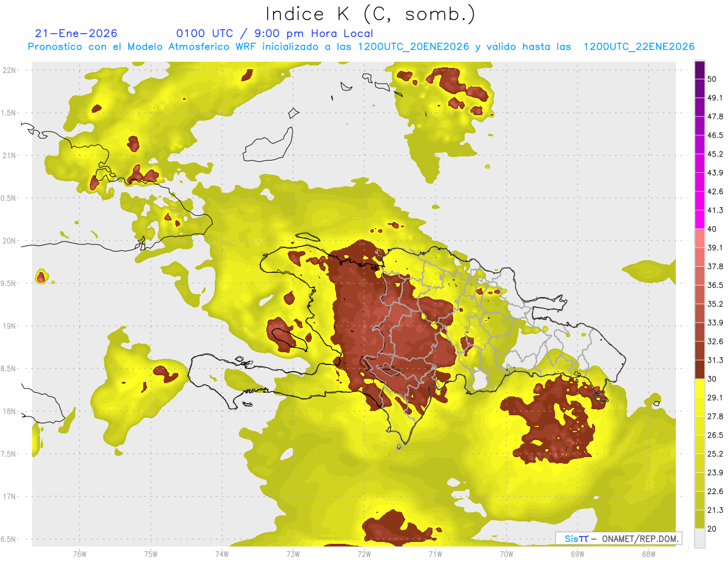
Task: Click the longitude label '68W'
Action: [648, 554]
